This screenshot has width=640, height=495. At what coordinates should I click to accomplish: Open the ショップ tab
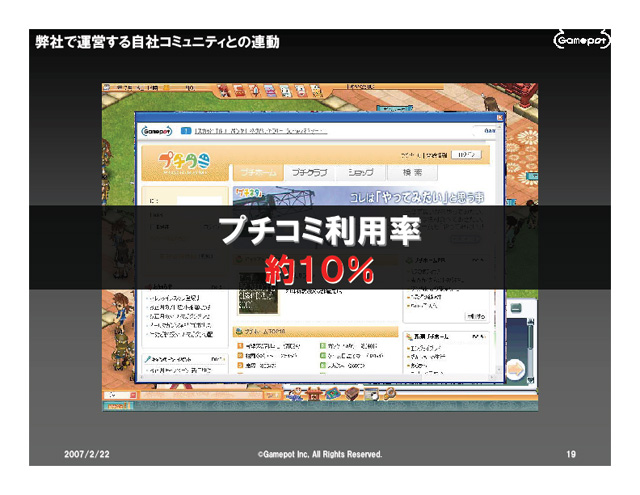click(360, 172)
